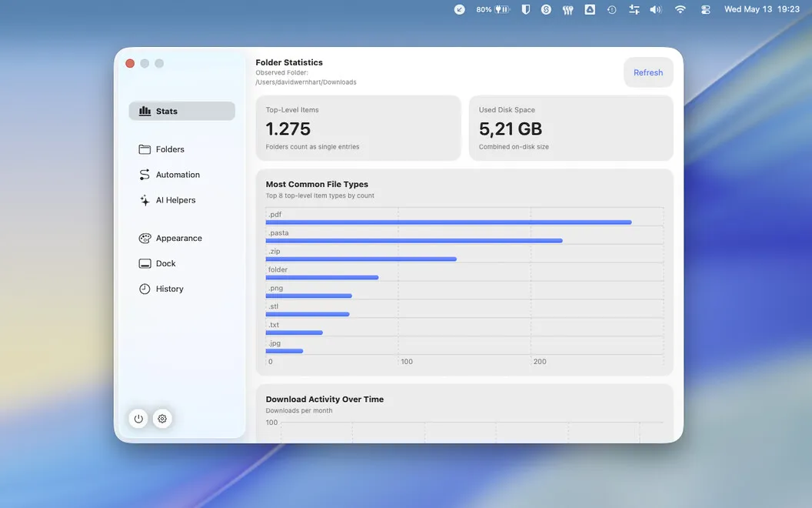The height and width of the screenshot is (508, 812).
Task: Click the "Combined on-disk size" caption
Action: pyautogui.click(x=514, y=147)
